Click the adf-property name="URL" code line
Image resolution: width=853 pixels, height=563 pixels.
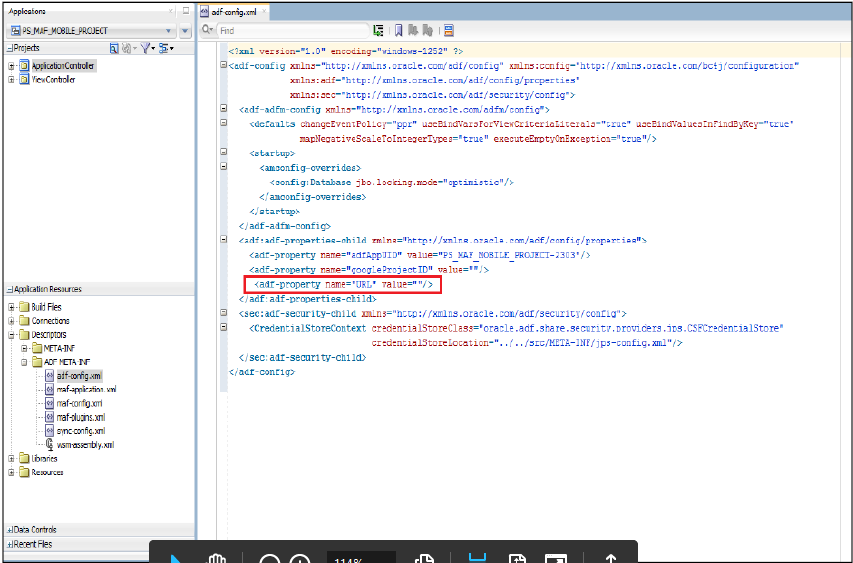pyautogui.click(x=343, y=284)
